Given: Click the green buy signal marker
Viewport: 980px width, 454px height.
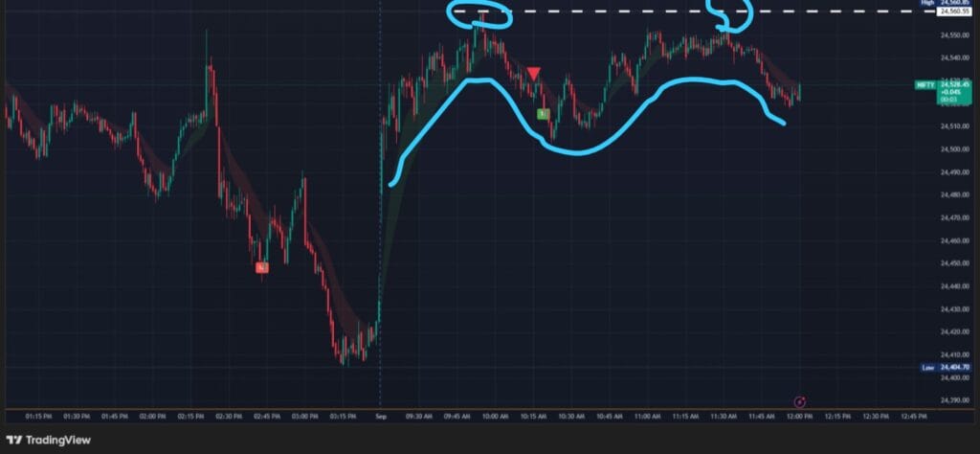Looking at the screenshot, I should [x=542, y=114].
